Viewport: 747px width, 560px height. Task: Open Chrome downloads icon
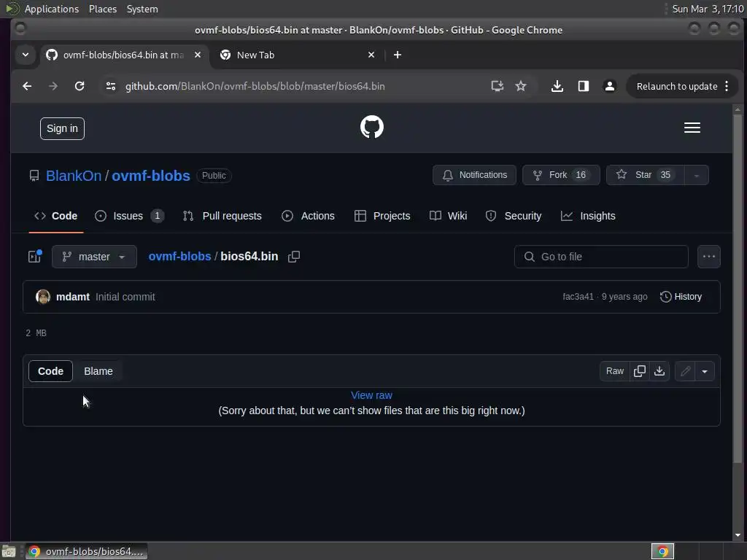click(557, 86)
